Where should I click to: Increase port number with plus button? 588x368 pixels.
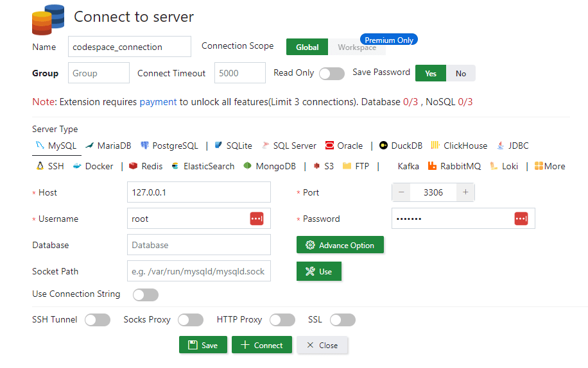(x=465, y=192)
